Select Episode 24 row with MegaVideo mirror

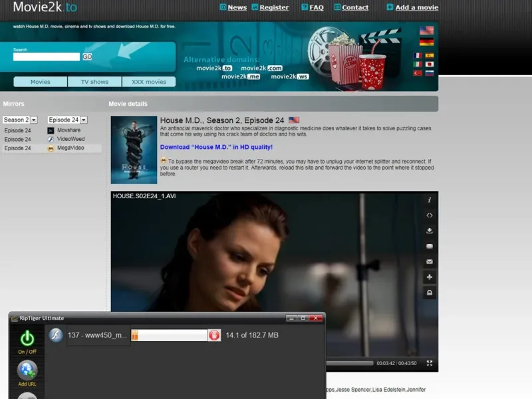click(x=52, y=148)
